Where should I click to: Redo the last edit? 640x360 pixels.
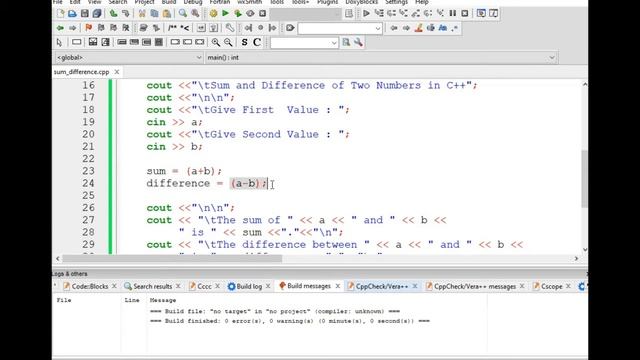pos(126,13)
